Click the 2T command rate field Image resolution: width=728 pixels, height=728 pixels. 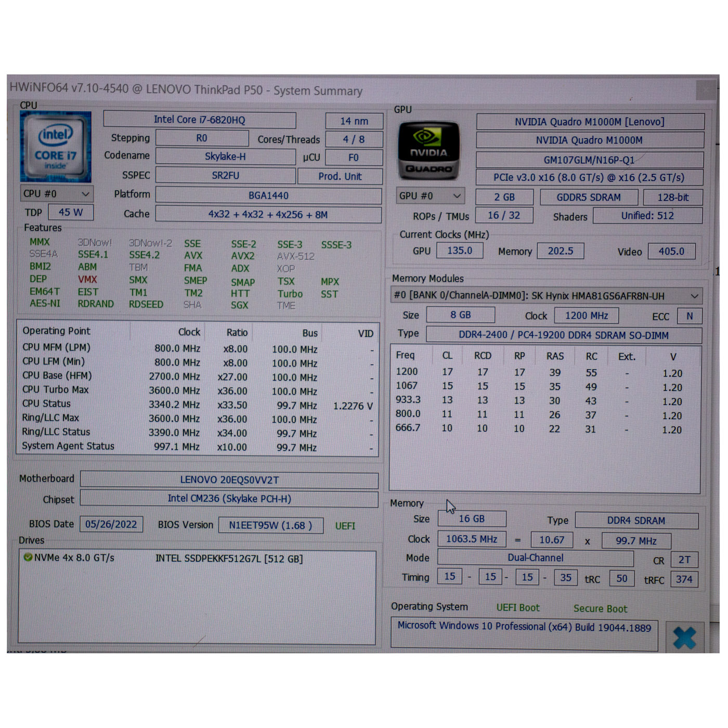point(684,560)
